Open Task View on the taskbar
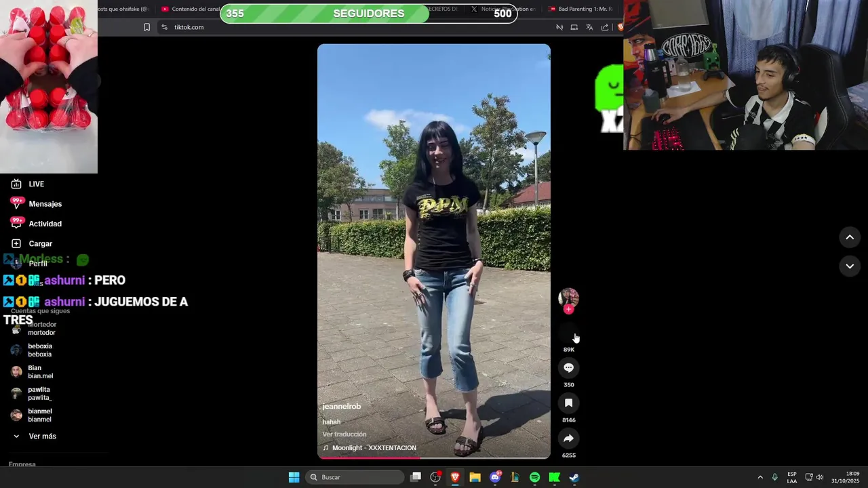 416,477
